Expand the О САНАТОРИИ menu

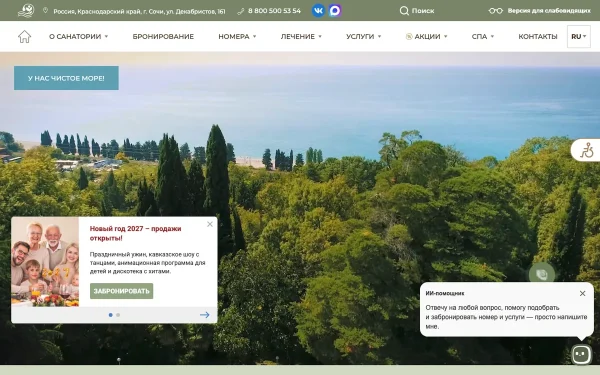[x=78, y=37]
